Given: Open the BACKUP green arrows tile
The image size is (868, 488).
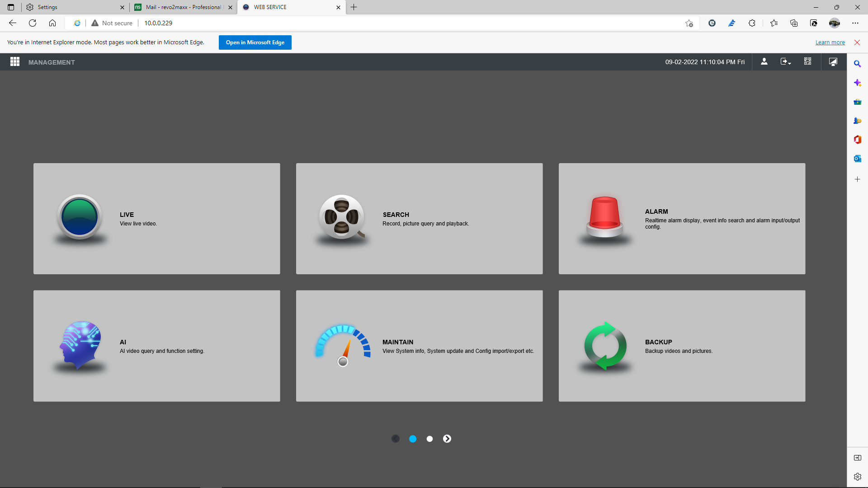Looking at the screenshot, I should point(682,346).
